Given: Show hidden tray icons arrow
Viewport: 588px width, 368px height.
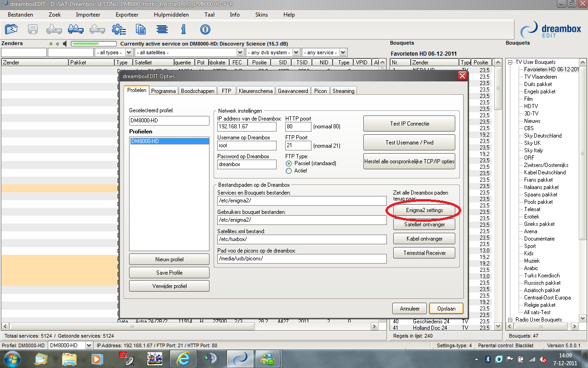Looking at the screenshot, I should pyautogui.click(x=476, y=359).
